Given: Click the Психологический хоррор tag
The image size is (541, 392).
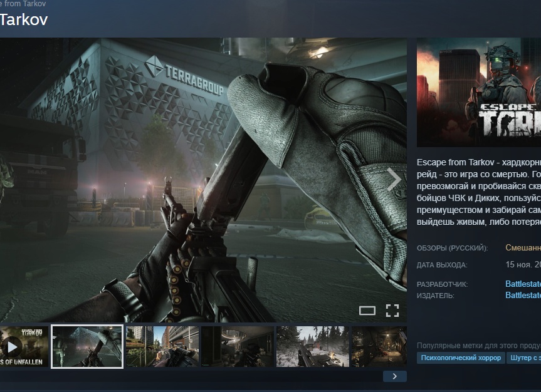Looking at the screenshot, I should (x=461, y=358).
